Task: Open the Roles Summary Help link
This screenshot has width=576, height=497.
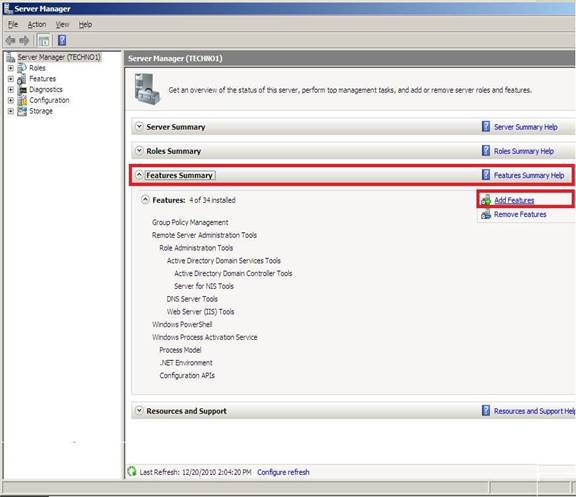Action: (x=524, y=151)
